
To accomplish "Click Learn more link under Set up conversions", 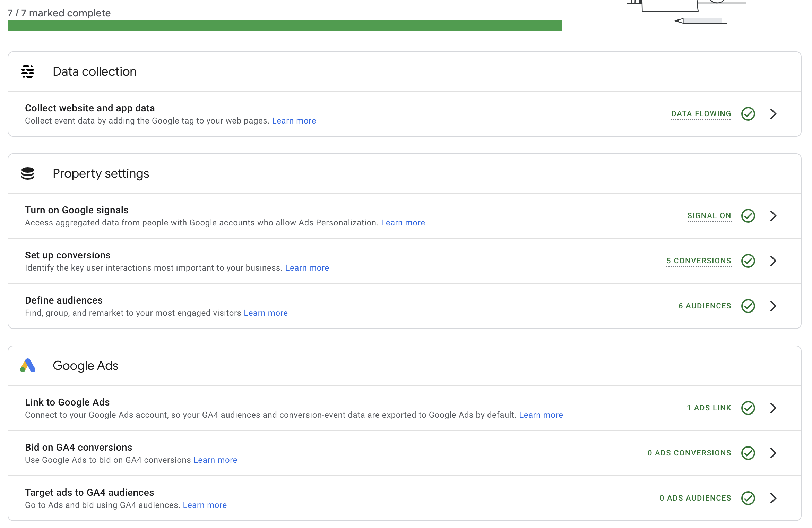I will (x=307, y=267).
